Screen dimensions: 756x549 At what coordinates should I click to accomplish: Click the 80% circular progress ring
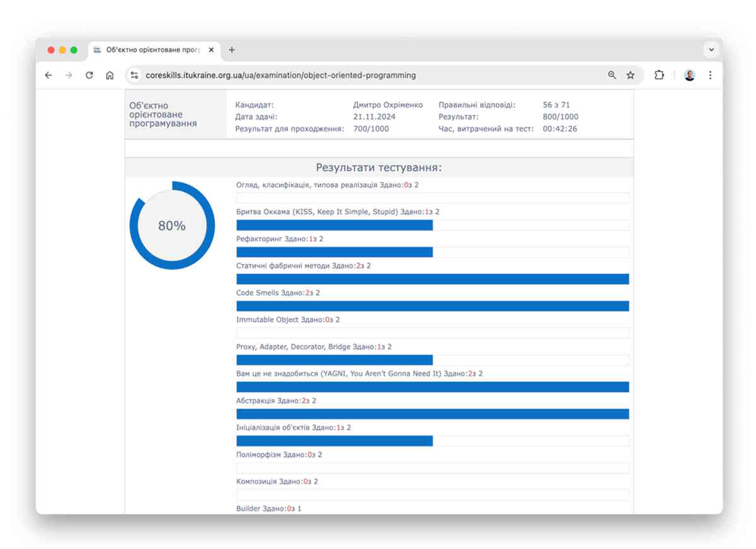tap(172, 225)
